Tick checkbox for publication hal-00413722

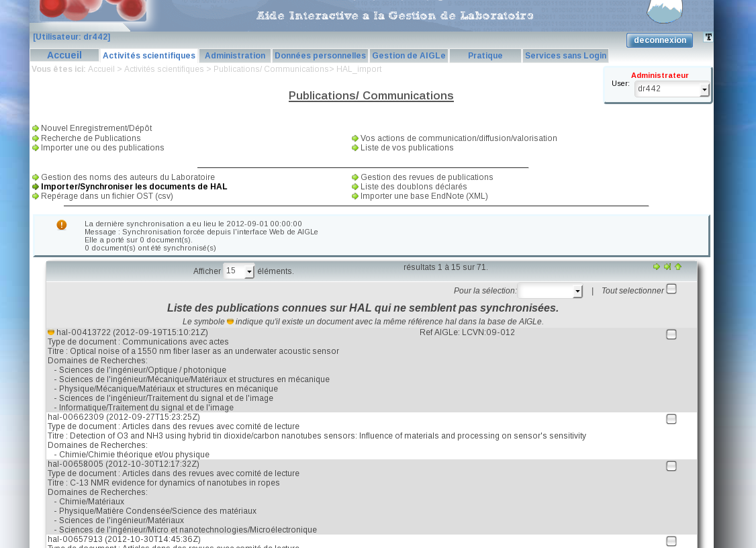coord(671,334)
